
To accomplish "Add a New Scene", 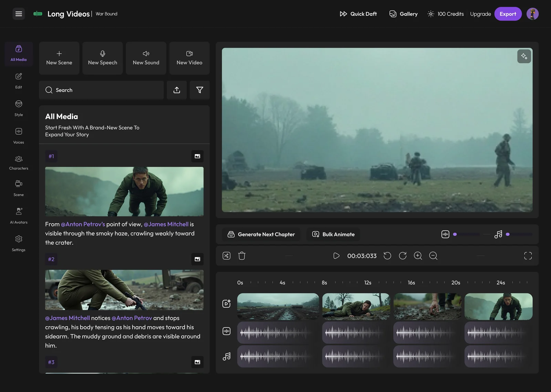I will click(x=59, y=58).
